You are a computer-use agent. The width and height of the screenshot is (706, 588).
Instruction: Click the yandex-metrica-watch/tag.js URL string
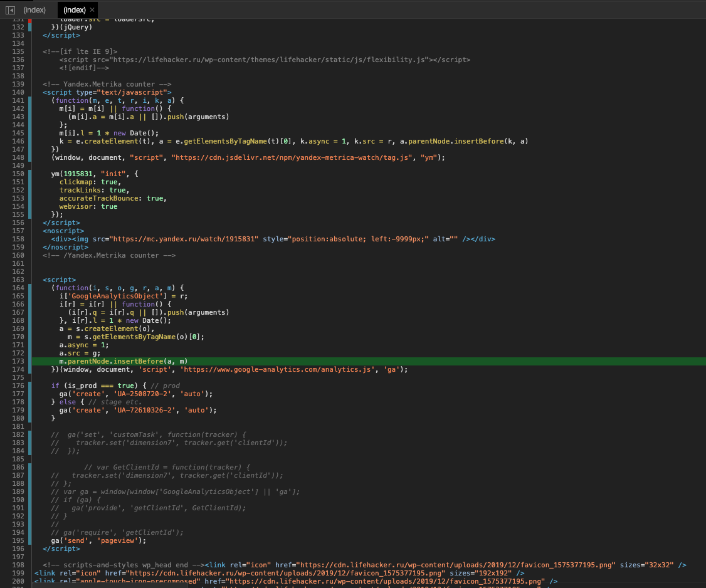coord(292,157)
